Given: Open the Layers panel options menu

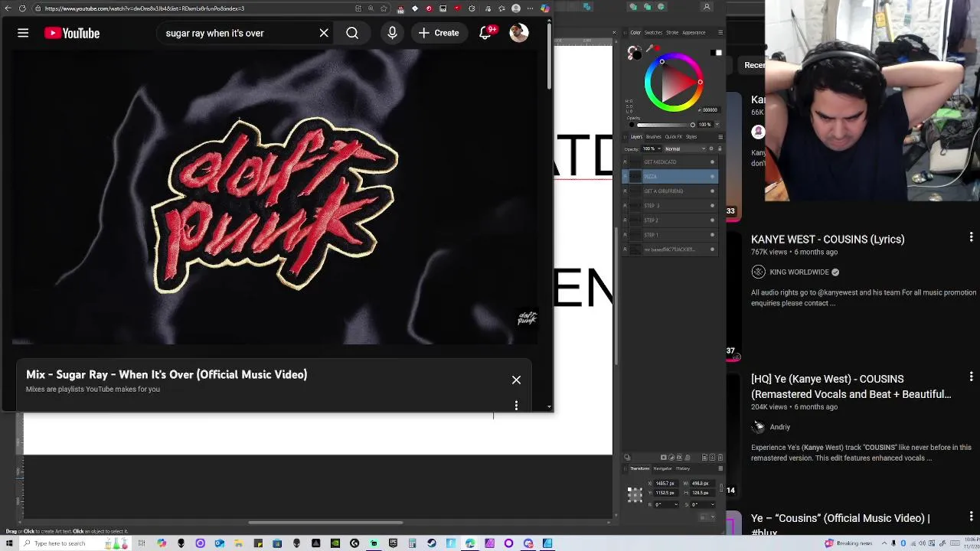Looking at the screenshot, I should coord(720,137).
